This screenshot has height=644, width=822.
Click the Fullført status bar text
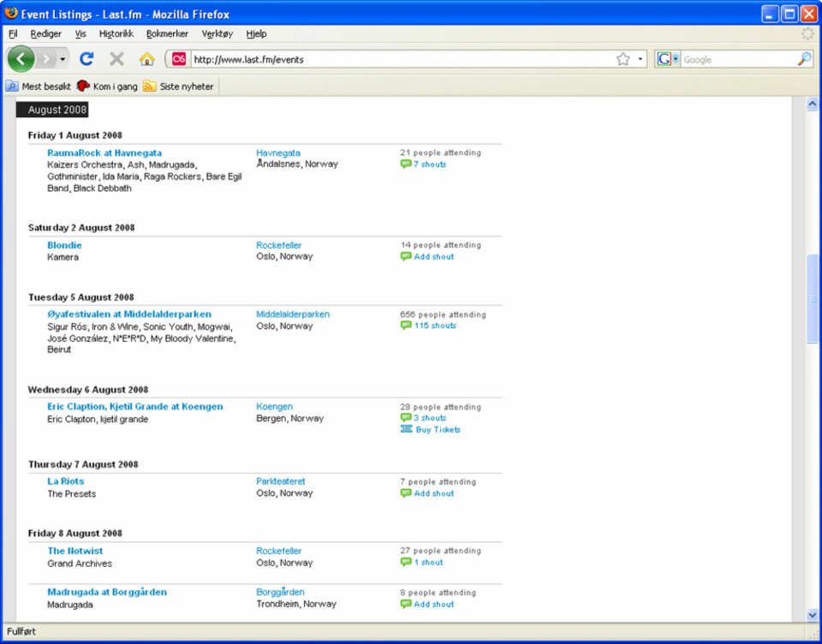pyautogui.click(x=21, y=632)
